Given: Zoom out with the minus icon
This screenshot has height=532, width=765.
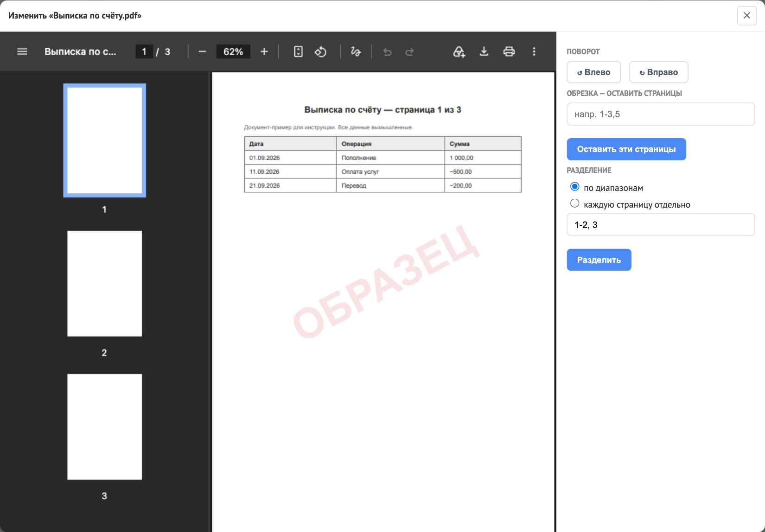Looking at the screenshot, I should click(x=202, y=51).
